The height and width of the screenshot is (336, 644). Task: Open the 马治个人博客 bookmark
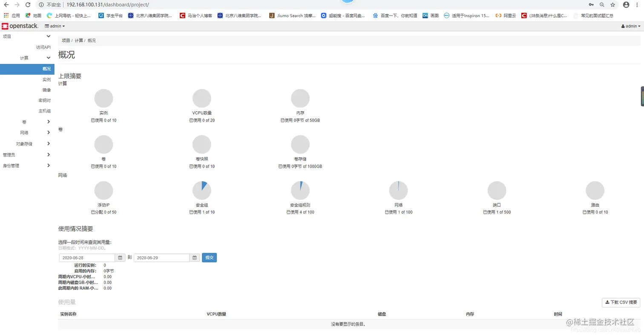click(x=196, y=15)
